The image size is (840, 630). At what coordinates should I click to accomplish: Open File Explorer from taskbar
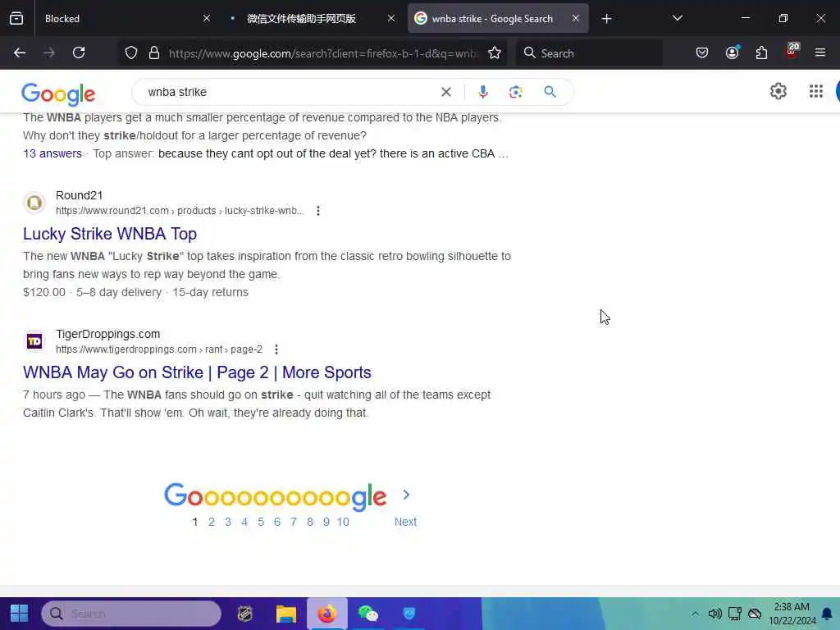[286, 614]
